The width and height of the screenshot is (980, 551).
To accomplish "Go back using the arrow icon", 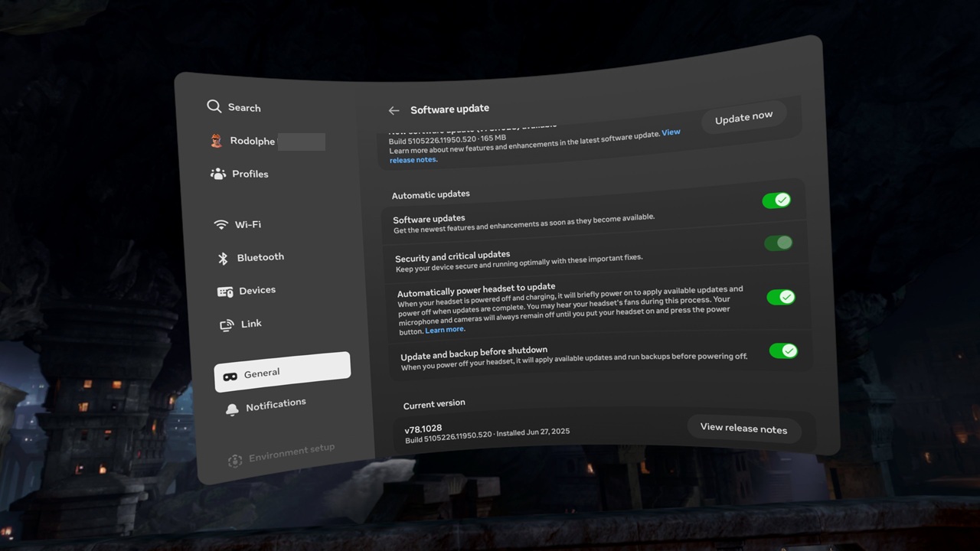I will tap(394, 111).
